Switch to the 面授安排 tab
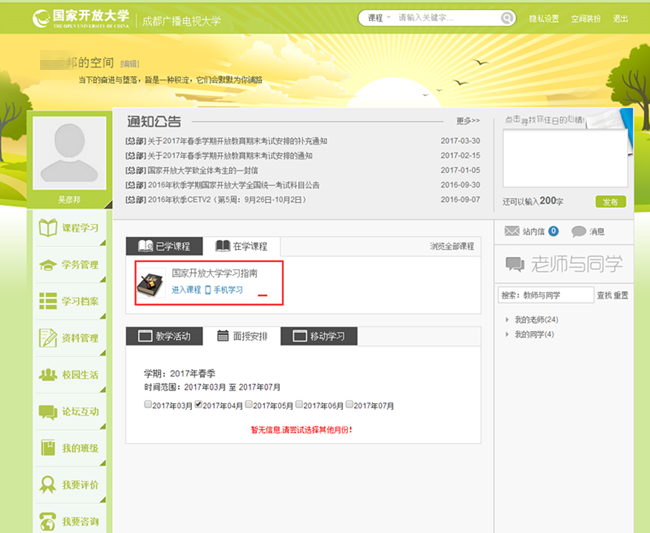Image resolution: width=650 pixels, height=533 pixels. point(242,336)
